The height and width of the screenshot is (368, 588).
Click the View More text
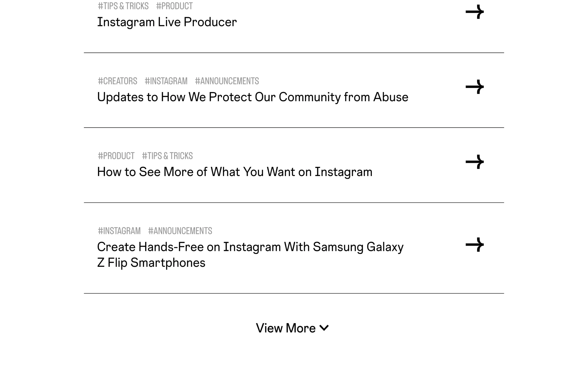coord(285,328)
